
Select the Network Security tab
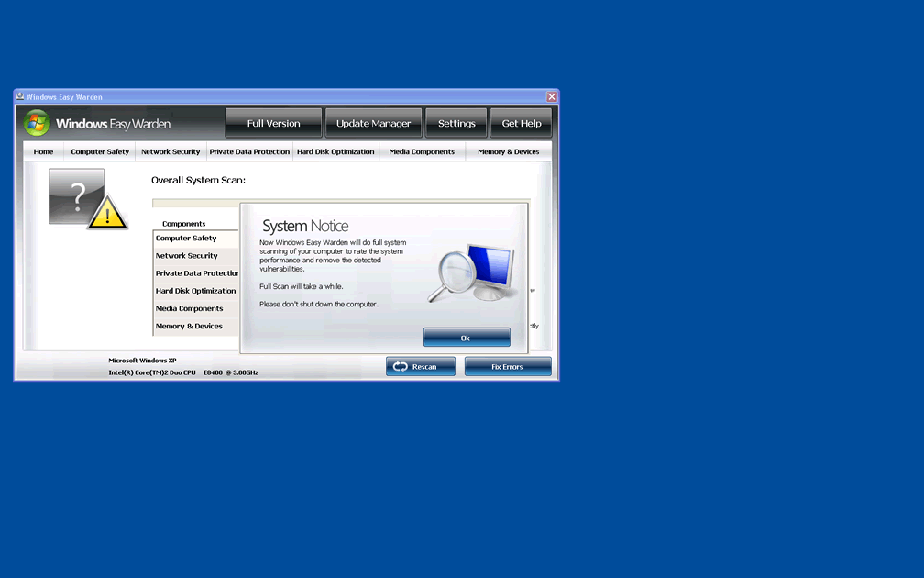[170, 152]
